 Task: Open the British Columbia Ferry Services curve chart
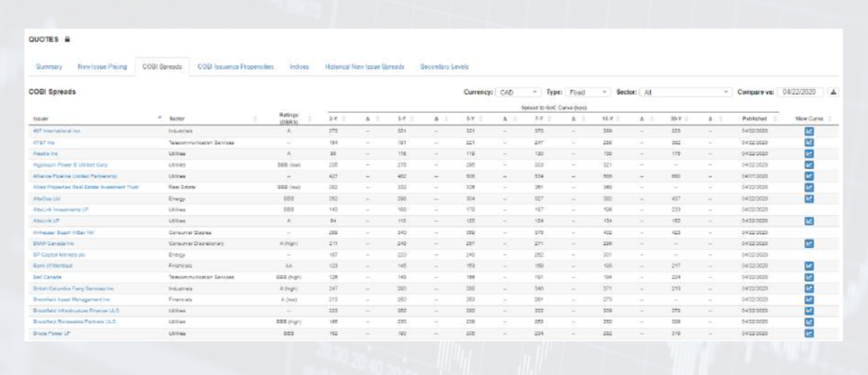pos(809,288)
